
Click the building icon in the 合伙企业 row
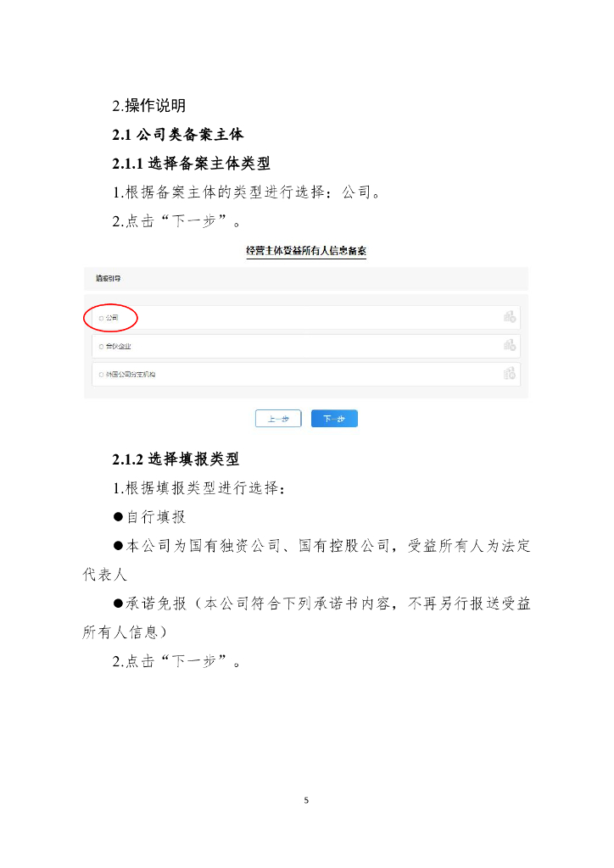coord(510,345)
